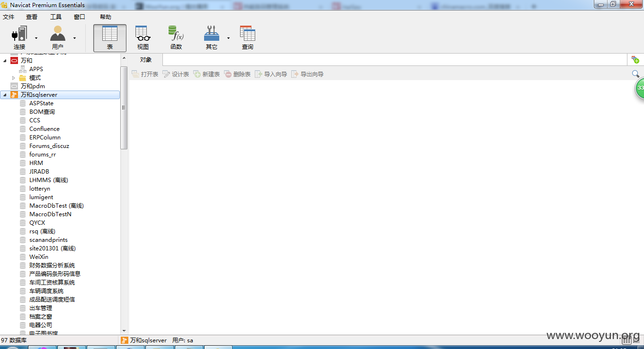Click the 导出向导 button

tap(307, 74)
